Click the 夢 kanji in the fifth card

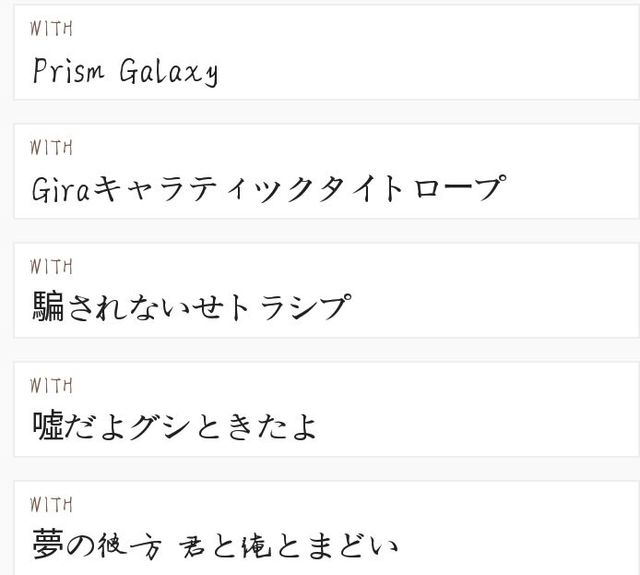click(x=48, y=544)
